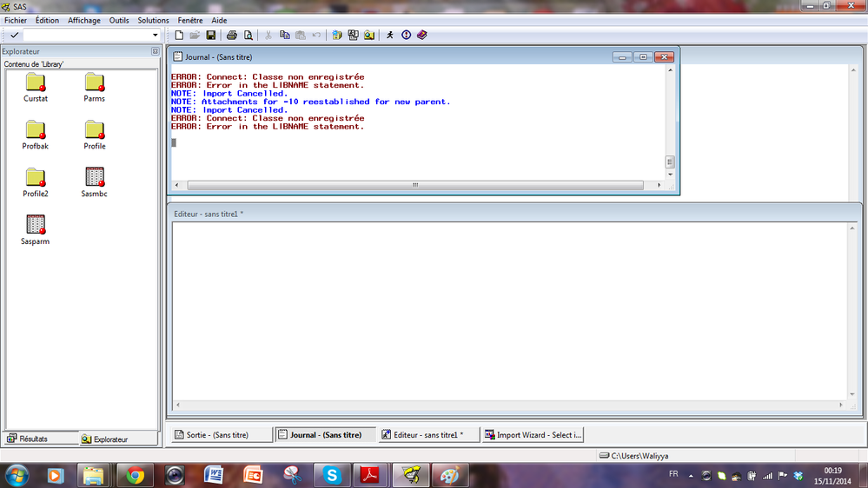Submit code with the running man icon
Viewport: 868px width, 488px height.
pyautogui.click(x=390, y=35)
